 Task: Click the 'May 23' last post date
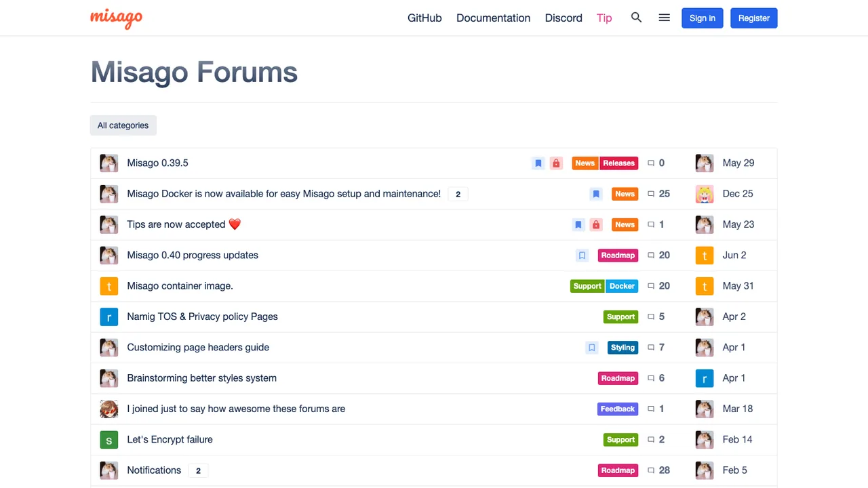tap(738, 224)
